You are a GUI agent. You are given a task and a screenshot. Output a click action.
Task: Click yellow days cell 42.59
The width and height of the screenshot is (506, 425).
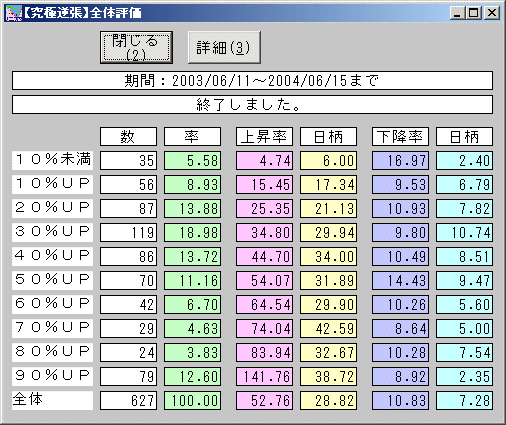328,328
